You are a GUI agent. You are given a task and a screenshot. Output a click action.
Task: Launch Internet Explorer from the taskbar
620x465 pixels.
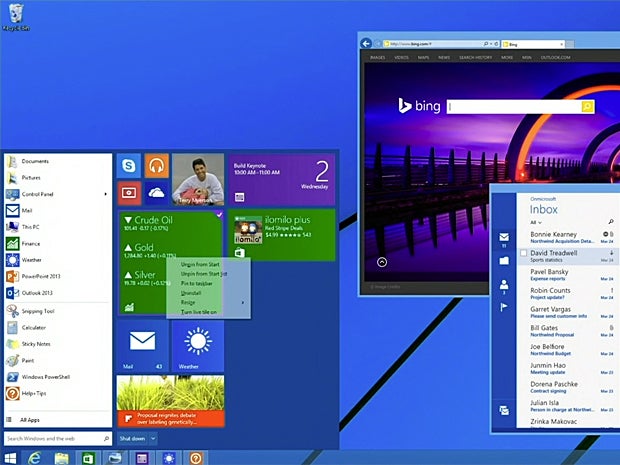click(34, 458)
